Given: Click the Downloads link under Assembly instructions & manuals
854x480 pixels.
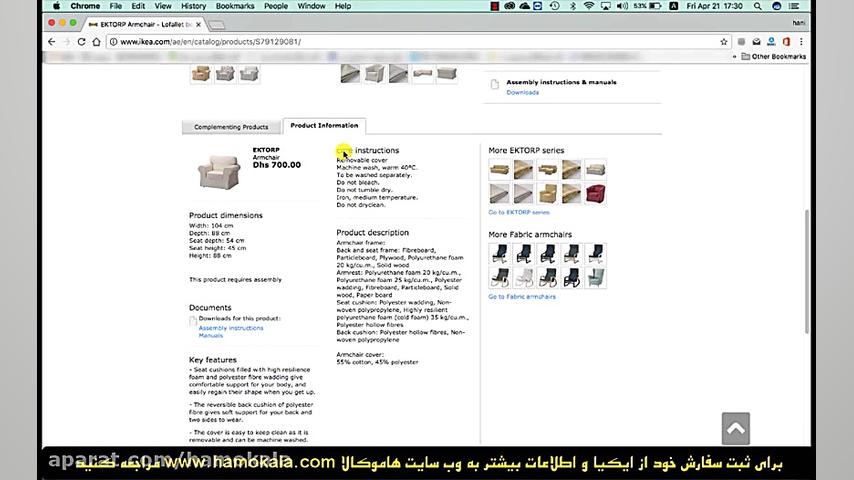Looking at the screenshot, I should 522,93.
